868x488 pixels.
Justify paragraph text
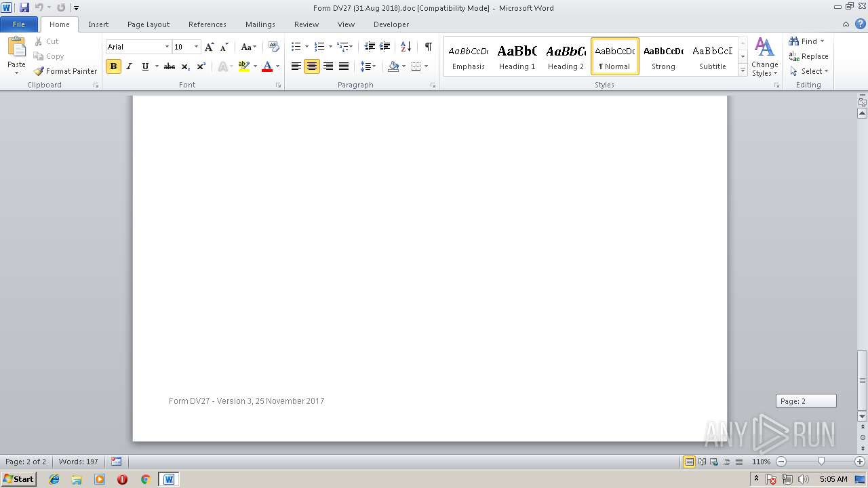click(x=344, y=66)
